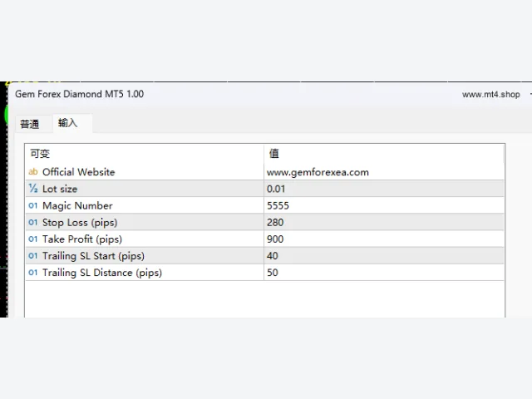Image resolution: width=532 pixels, height=399 pixels.
Task: Edit the Lot size value 0.01
Action: [384, 189]
